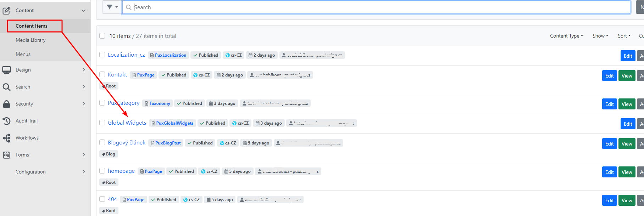Click the Security padlock icon

pyautogui.click(x=6, y=104)
